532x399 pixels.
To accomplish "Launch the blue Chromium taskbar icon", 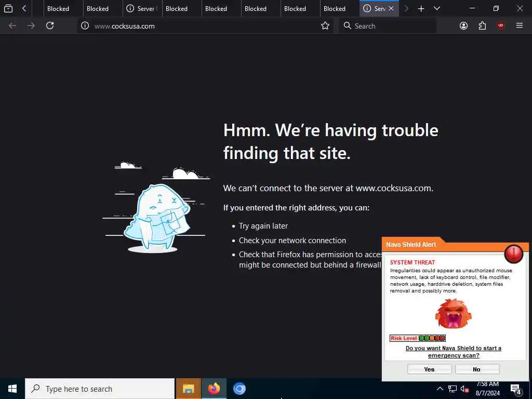I will pos(239,389).
